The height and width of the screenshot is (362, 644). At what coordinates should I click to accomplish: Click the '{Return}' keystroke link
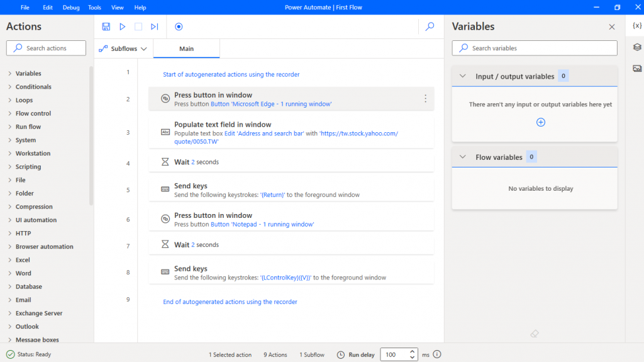click(x=273, y=195)
